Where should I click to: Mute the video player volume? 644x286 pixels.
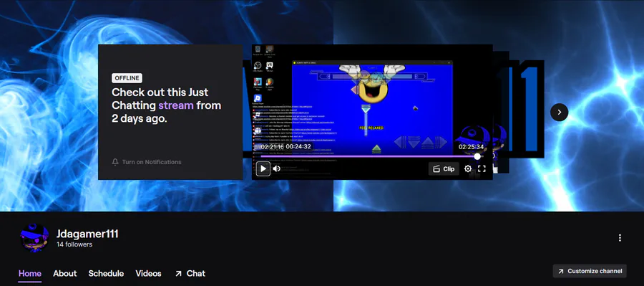tap(276, 168)
